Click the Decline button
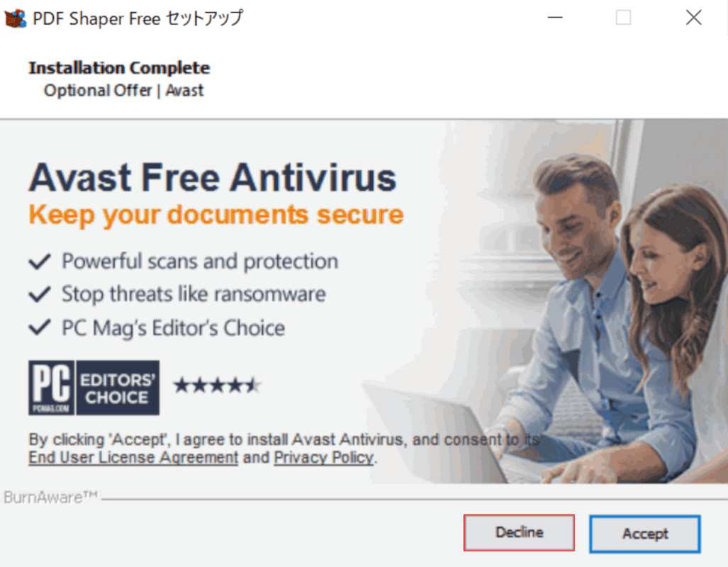The height and width of the screenshot is (567, 728). pos(519,533)
